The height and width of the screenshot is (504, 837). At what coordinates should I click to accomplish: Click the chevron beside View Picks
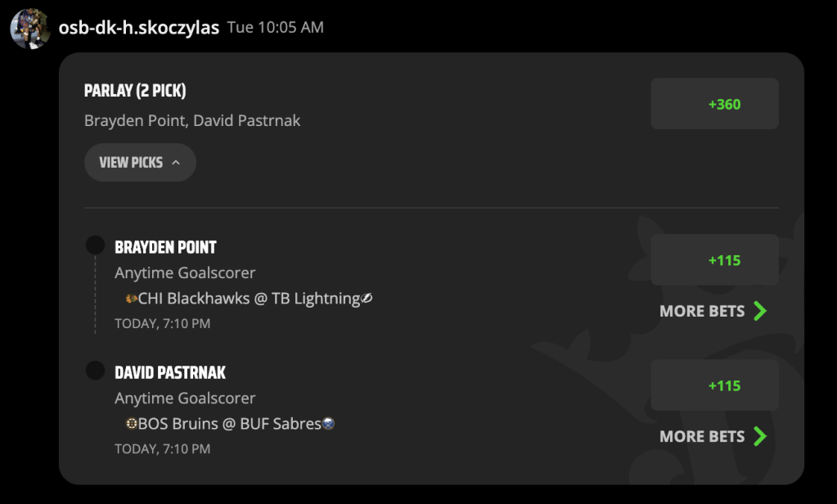point(176,162)
